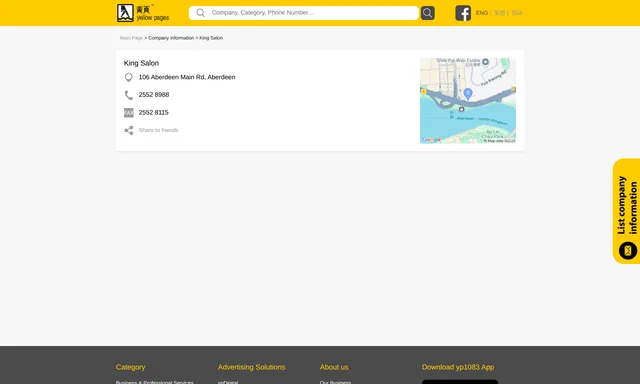Click the magnifier icon inside search field

click(x=200, y=13)
